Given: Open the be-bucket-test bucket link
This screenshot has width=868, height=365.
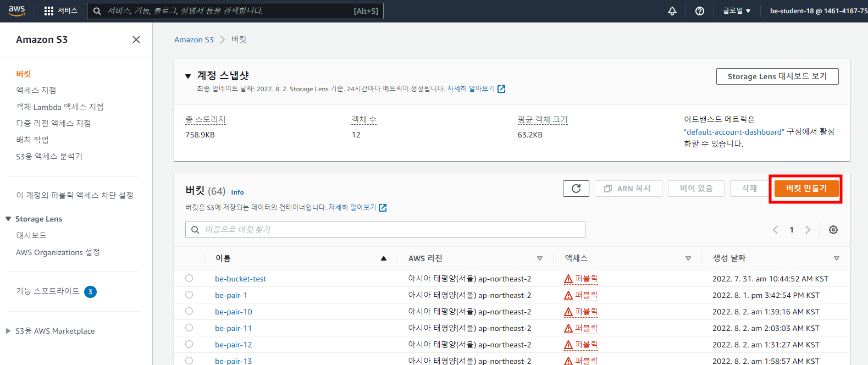Looking at the screenshot, I should [240, 279].
